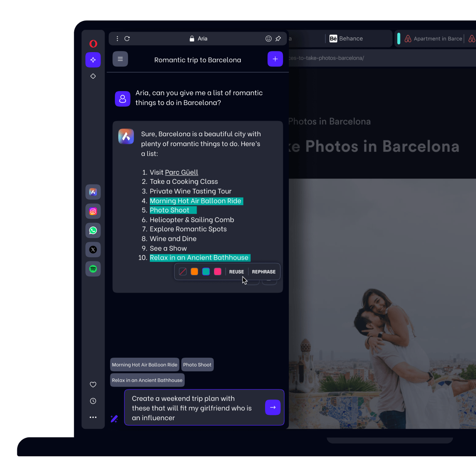This screenshot has width=476, height=476.
Task: Open Aria from the sidebar sparkle icon
Action: pos(93,60)
